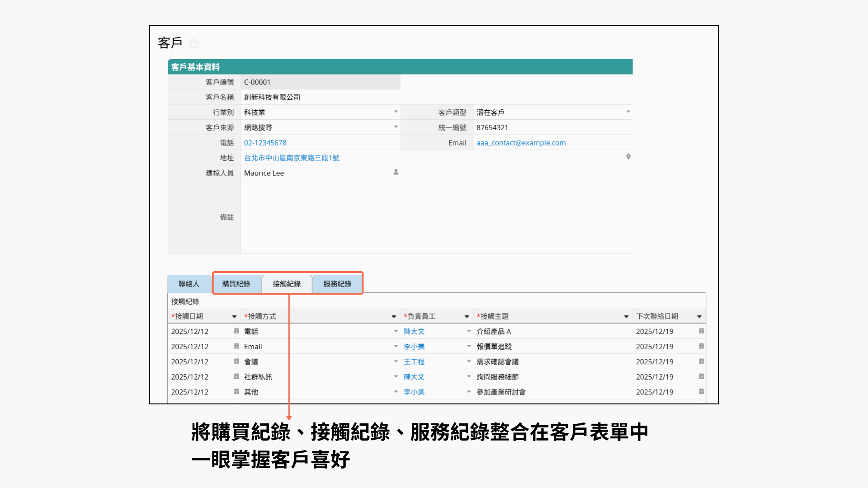Open the 接觸日期 column header menu arrow
This screenshot has width=868, height=488.
pyautogui.click(x=234, y=317)
